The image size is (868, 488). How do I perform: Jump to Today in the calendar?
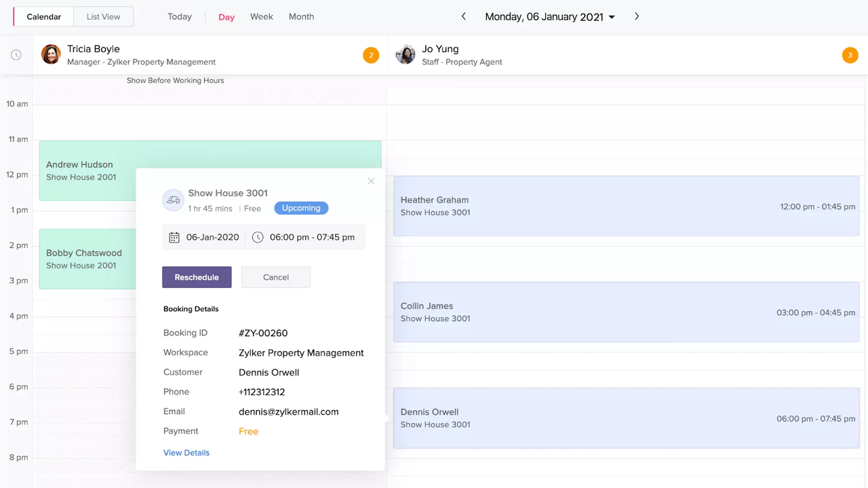180,17
